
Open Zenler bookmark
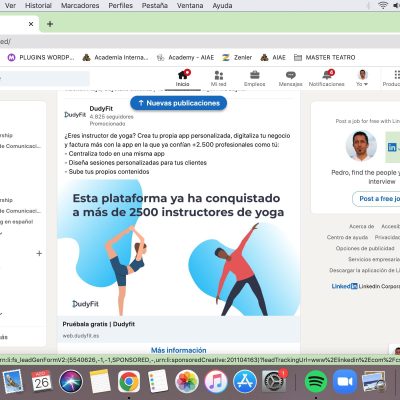click(x=237, y=57)
